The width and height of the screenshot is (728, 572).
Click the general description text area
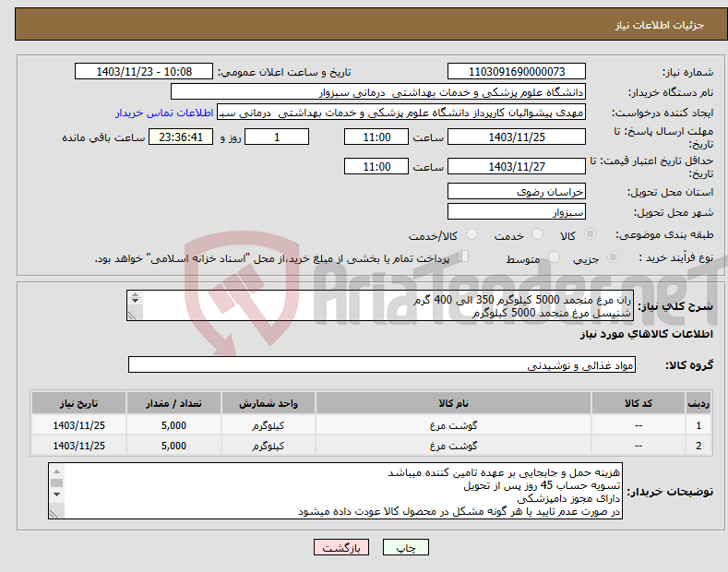pyautogui.click(x=380, y=305)
